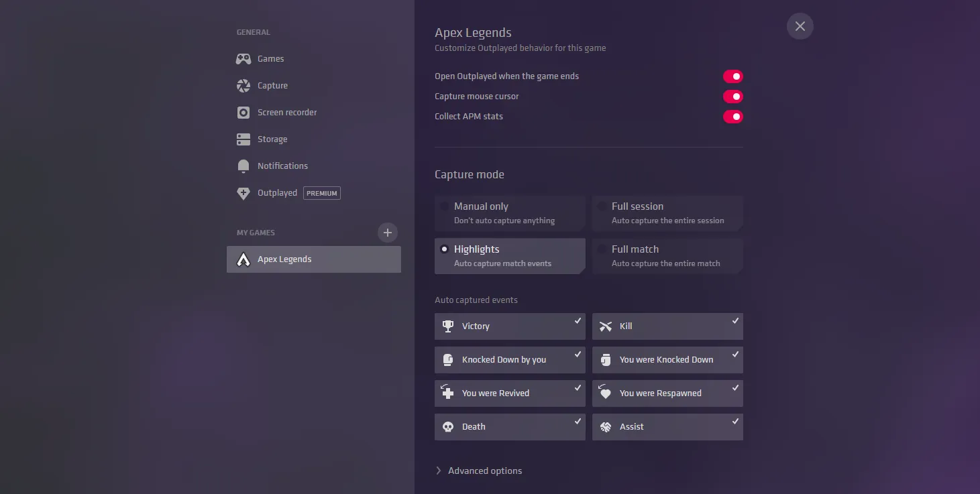Uncheck You were Respawned checkmark
This screenshot has width=980, height=494.
tap(735, 388)
